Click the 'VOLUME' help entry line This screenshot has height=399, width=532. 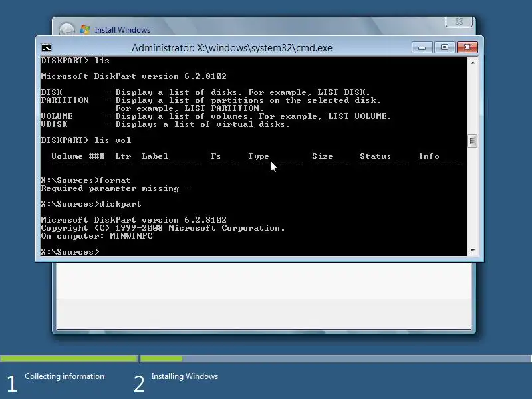(216, 116)
